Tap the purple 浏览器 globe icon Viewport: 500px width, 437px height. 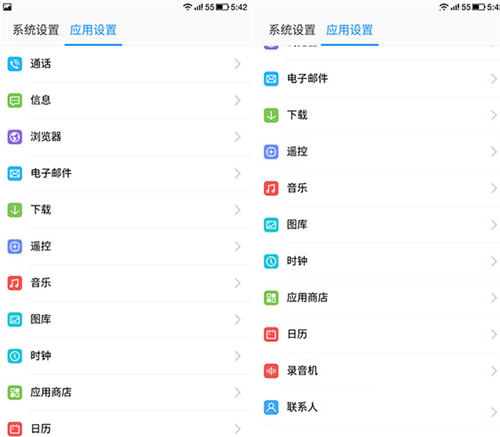pyautogui.click(x=15, y=137)
